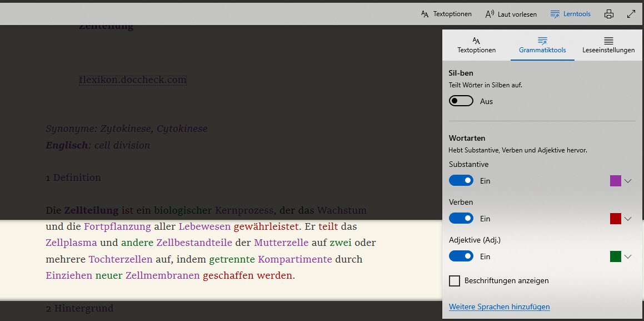Image resolution: width=644 pixels, height=321 pixels.
Task: Click the word Lebewesen in the text
Action: pyautogui.click(x=204, y=226)
